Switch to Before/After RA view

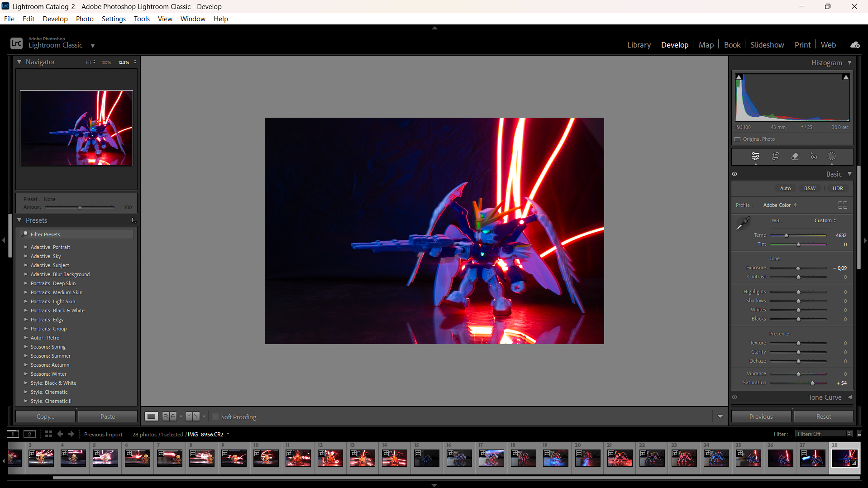coord(169,416)
